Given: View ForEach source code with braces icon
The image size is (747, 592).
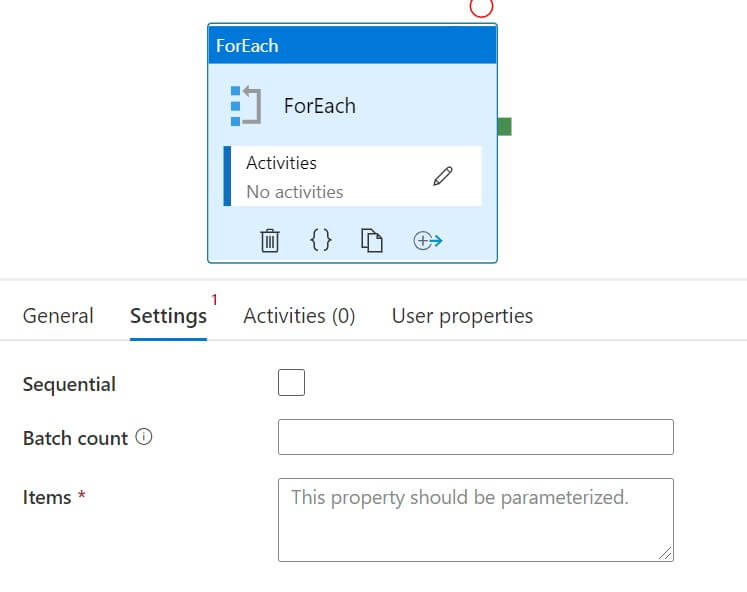Looking at the screenshot, I should [x=320, y=240].
